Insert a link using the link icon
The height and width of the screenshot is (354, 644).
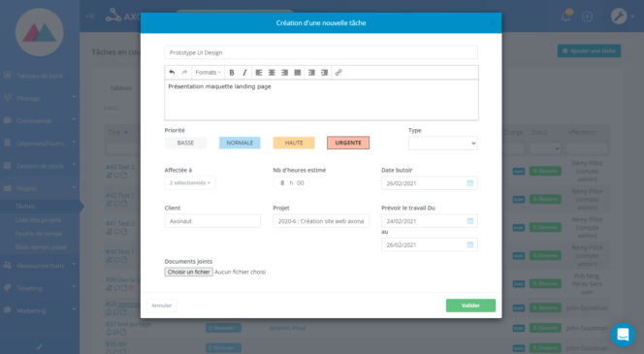pos(338,73)
